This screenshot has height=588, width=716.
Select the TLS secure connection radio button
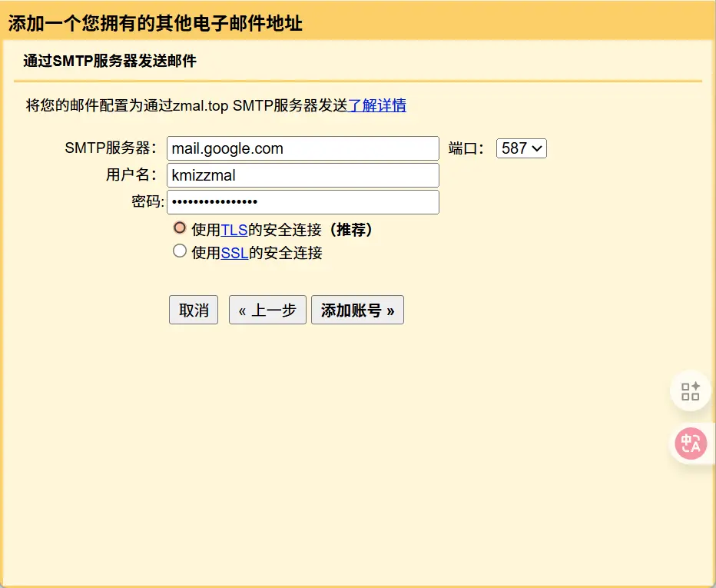(180, 228)
